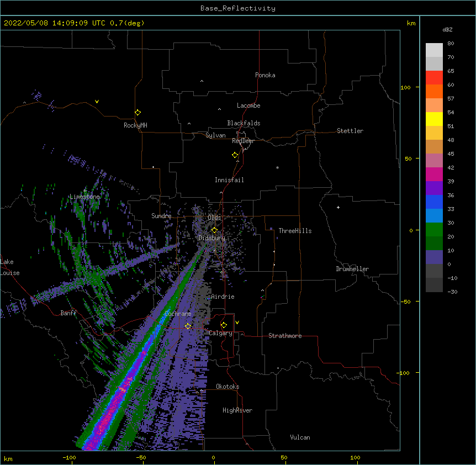The height and width of the screenshot is (465, 476).
Task: Click the Okotoks label
Action: [228, 387]
